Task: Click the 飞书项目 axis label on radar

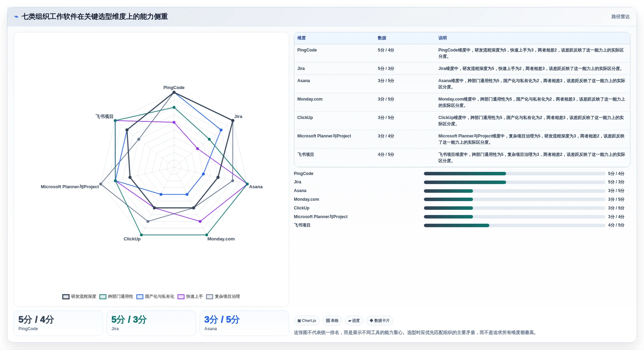Action: tap(104, 117)
